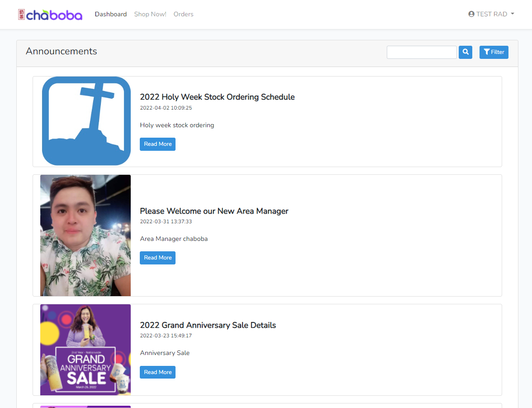The image size is (532, 408).
Task: Click the timestamp 2022-03-31 13:37:33
Action: 166,221
